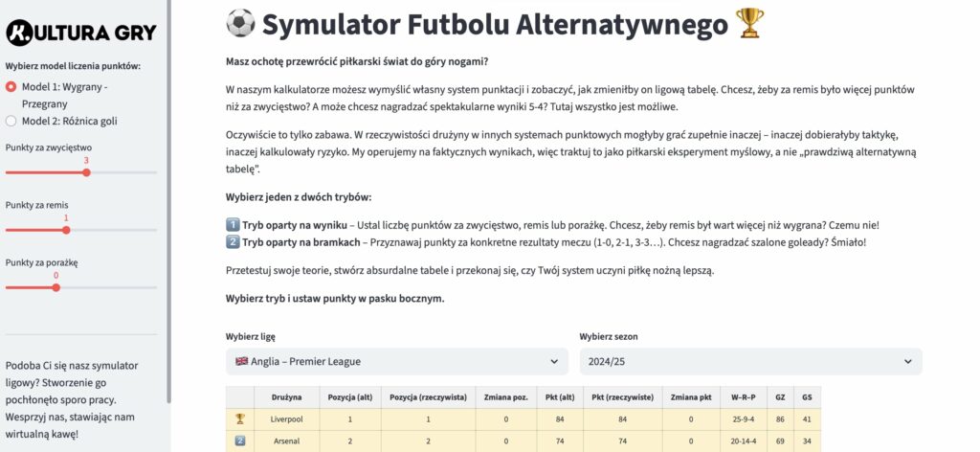980x452 pixels.
Task: Open the league dropdown showing Anglia – Premier League
Action: (396, 361)
